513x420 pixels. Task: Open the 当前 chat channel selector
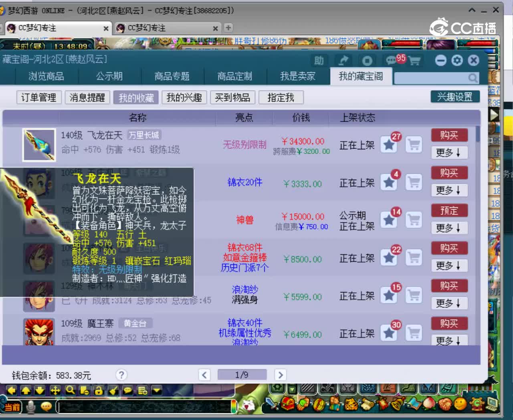coord(12,408)
